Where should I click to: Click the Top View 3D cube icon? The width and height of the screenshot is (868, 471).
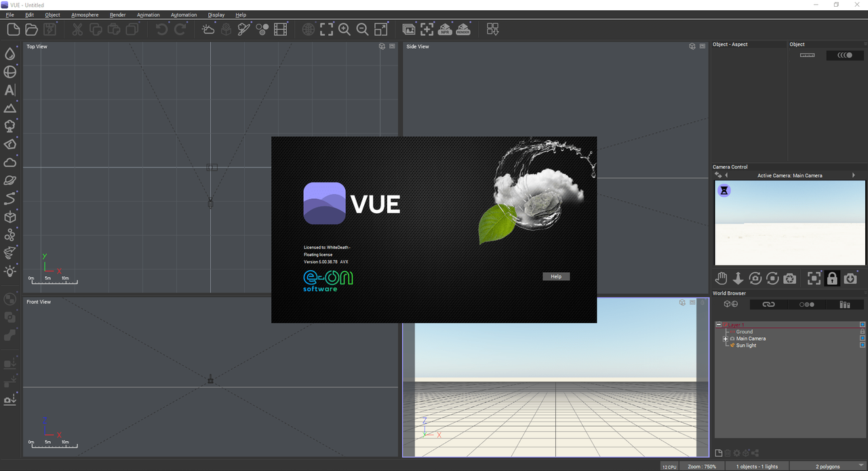(x=382, y=46)
